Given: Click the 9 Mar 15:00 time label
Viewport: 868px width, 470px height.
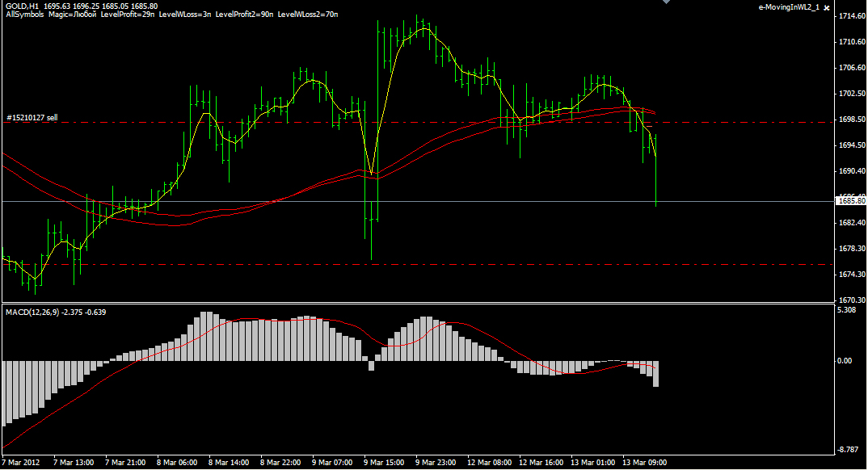Looking at the screenshot, I should pos(384,463).
